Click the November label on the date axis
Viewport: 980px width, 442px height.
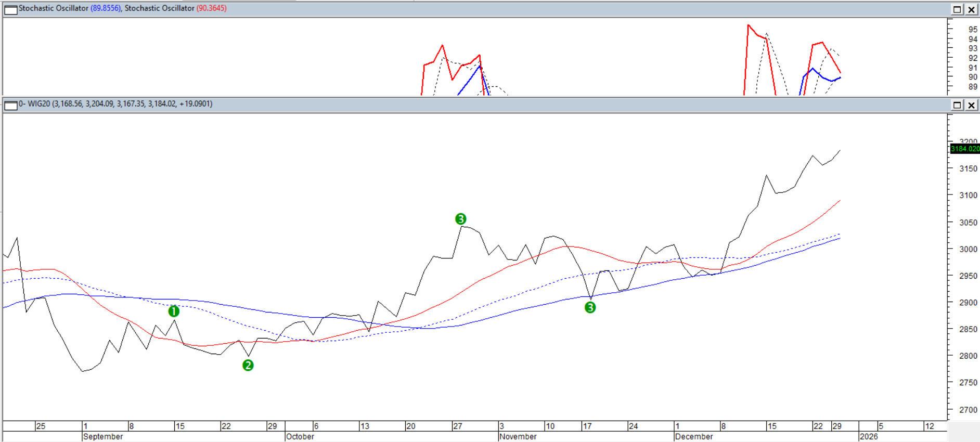click(x=518, y=436)
